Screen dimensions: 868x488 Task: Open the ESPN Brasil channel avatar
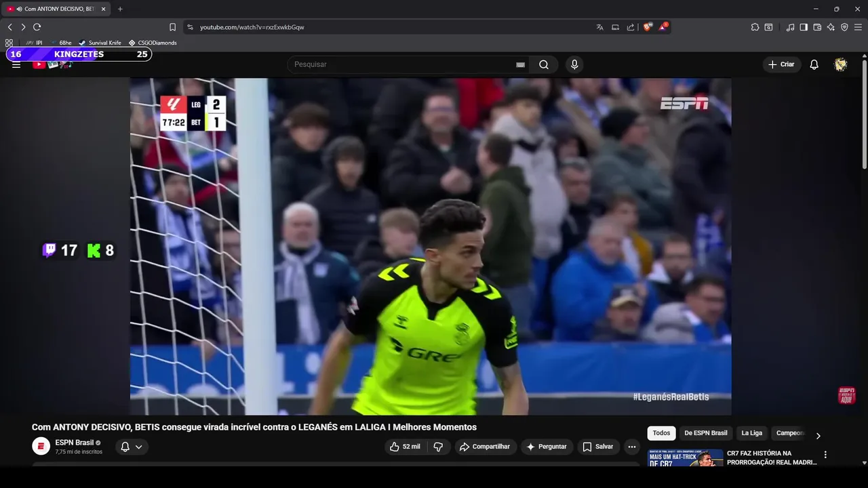[x=41, y=446]
